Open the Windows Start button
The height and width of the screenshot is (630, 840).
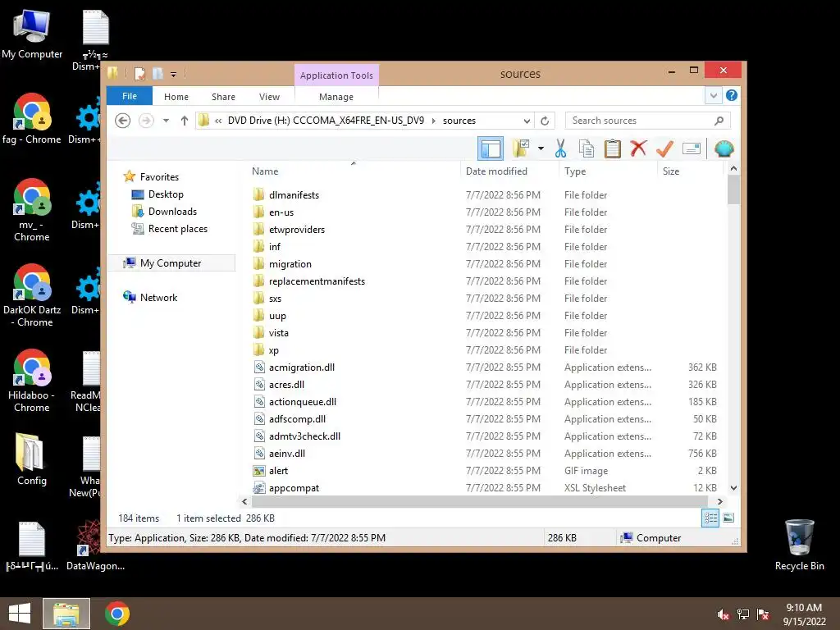[20, 614]
